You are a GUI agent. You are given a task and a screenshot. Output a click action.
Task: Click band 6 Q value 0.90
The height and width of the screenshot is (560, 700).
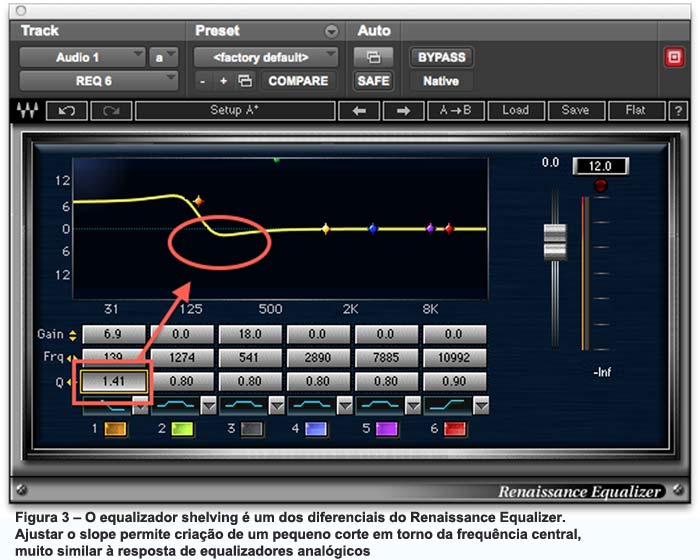(454, 381)
